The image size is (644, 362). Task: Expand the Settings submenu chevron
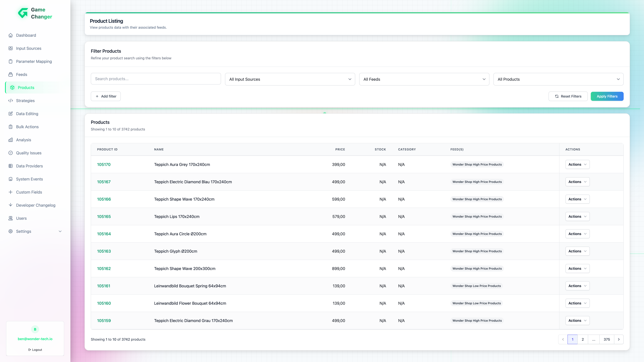60,231
